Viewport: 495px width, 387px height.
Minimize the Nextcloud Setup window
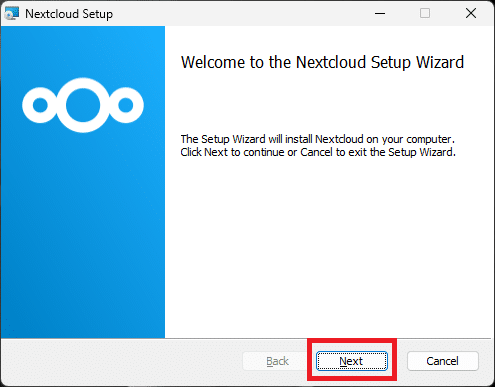[x=380, y=14]
